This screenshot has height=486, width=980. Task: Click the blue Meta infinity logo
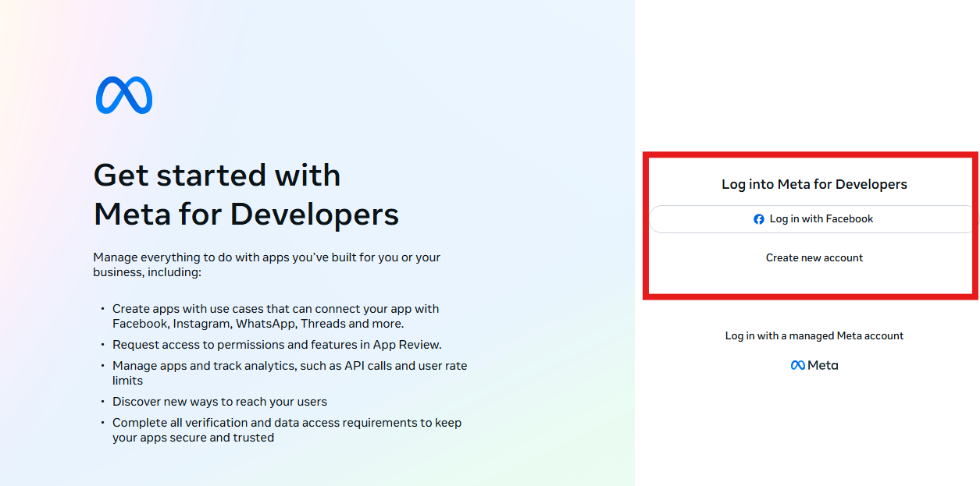click(124, 96)
